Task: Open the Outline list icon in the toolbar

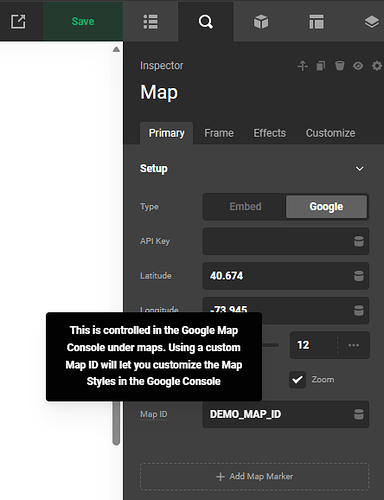Action: point(150,22)
